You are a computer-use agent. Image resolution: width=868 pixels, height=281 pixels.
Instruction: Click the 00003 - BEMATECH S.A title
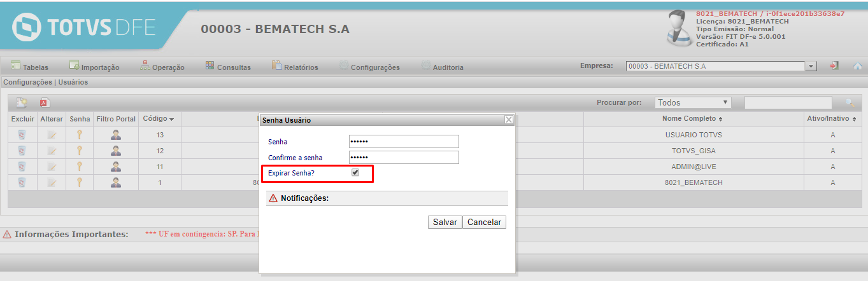click(275, 29)
